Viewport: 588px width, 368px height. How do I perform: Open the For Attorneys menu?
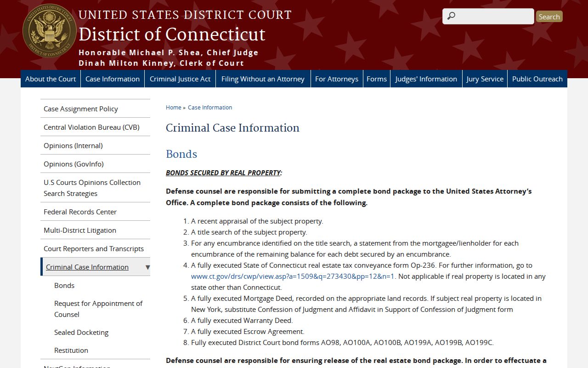pos(337,79)
